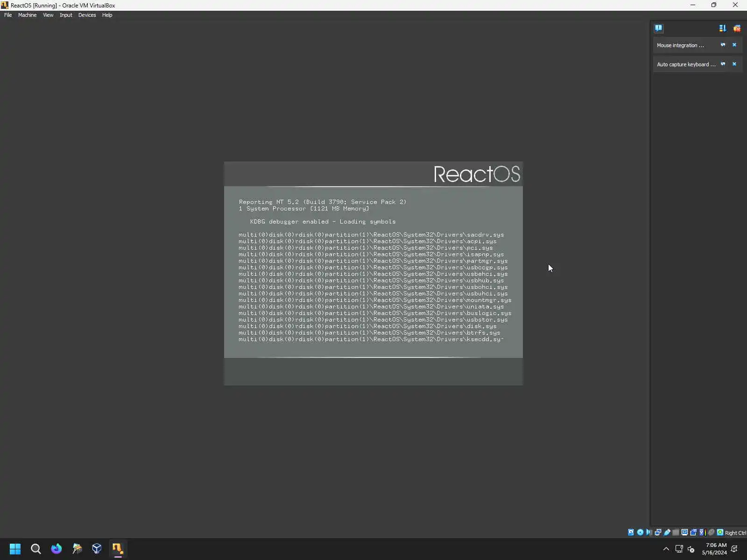Click the muted volume tray icon
The height and width of the screenshot is (560, 747).
(x=691, y=549)
